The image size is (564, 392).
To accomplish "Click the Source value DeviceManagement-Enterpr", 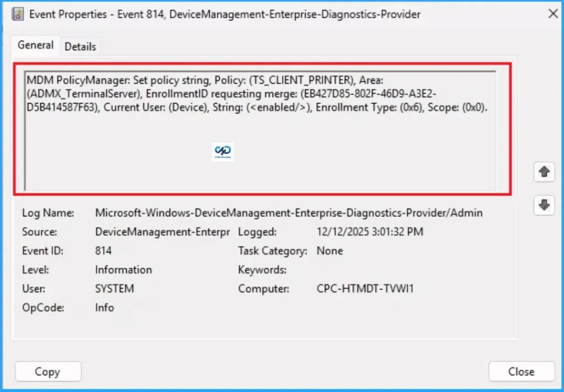I will (x=162, y=232).
